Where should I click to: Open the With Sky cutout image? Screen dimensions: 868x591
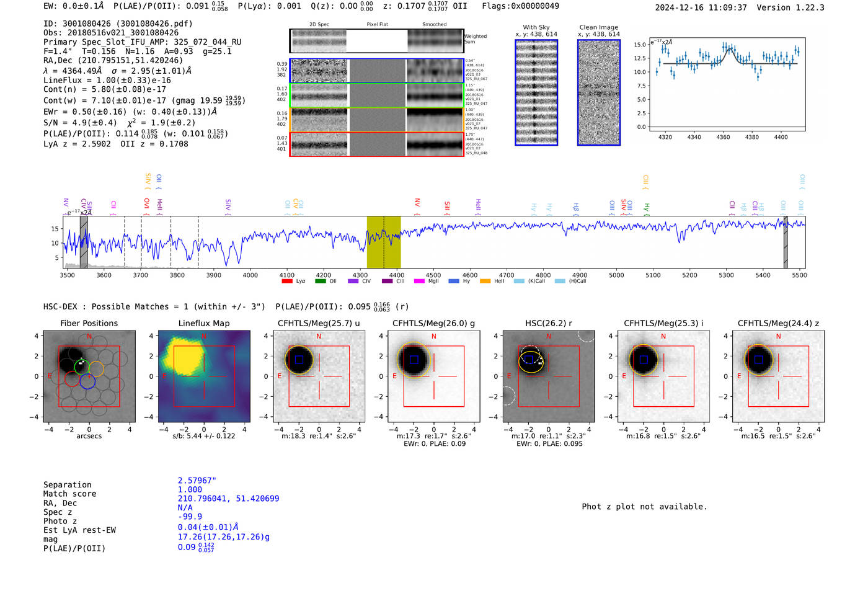[536, 92]
